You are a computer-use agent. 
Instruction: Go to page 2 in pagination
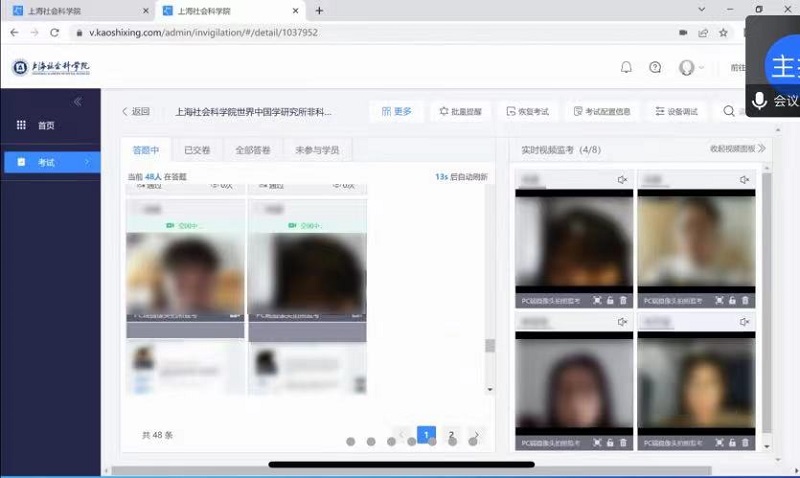(451, 435)
